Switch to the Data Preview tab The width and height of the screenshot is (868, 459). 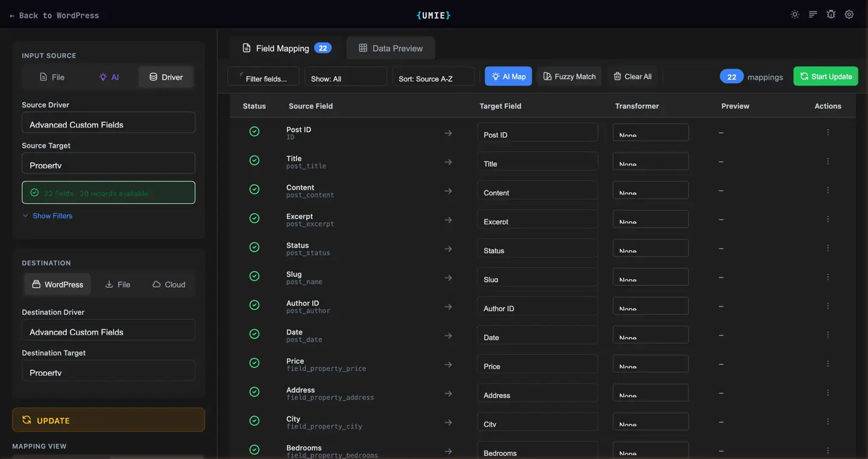(391, 48)
